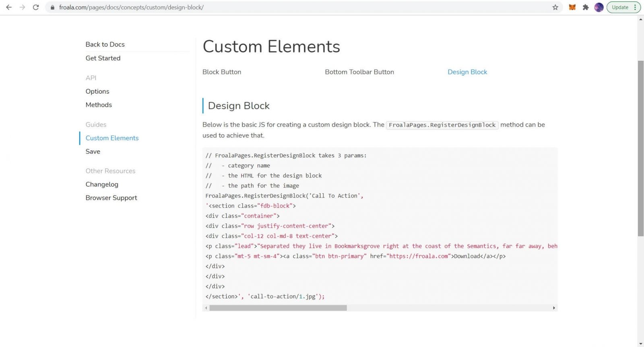Open the Get Started page
This screenshot has width=644, height=347.
point(103,58)
